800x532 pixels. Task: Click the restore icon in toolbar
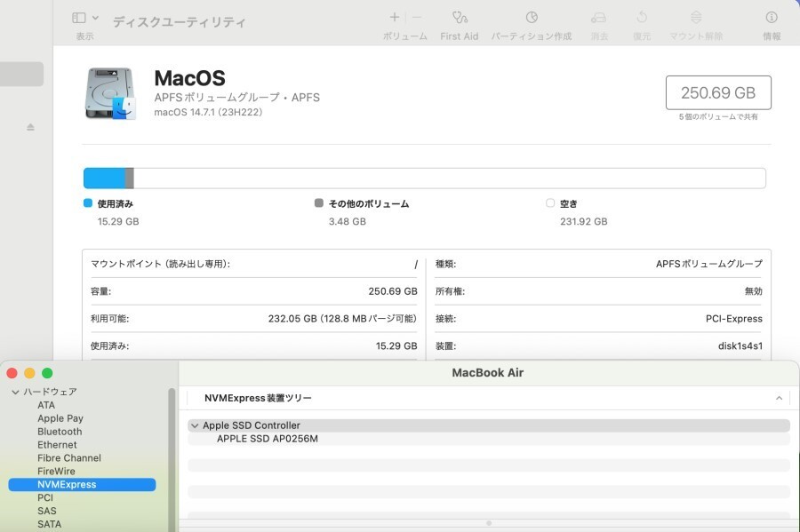(642, 18)
